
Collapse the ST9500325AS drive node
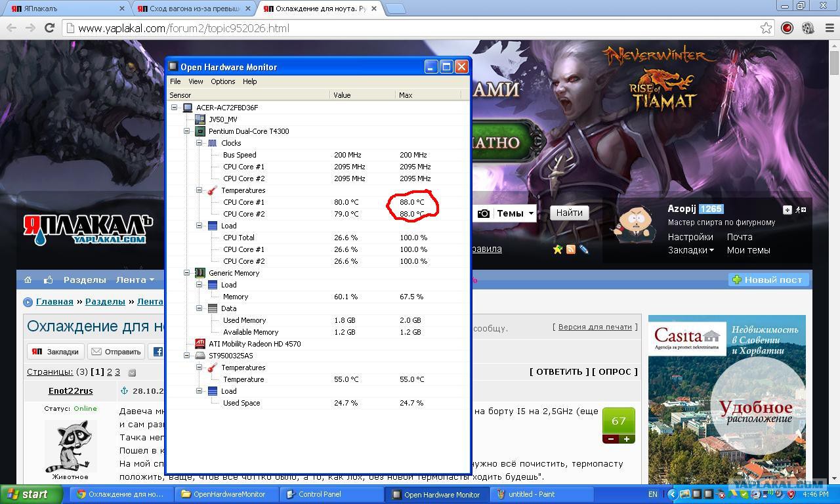click(187, 356)
